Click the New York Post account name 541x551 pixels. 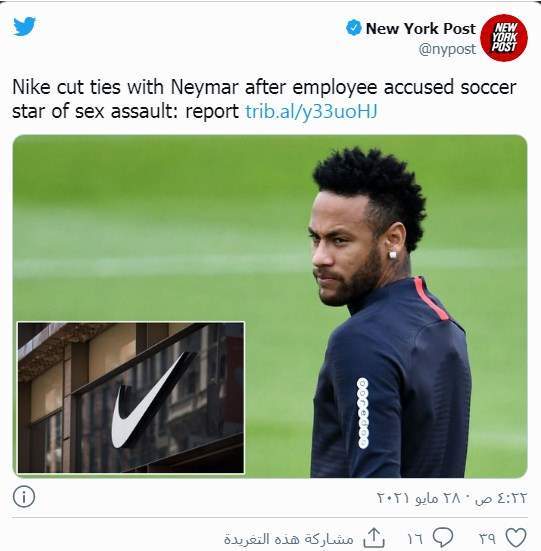(421, 28)
